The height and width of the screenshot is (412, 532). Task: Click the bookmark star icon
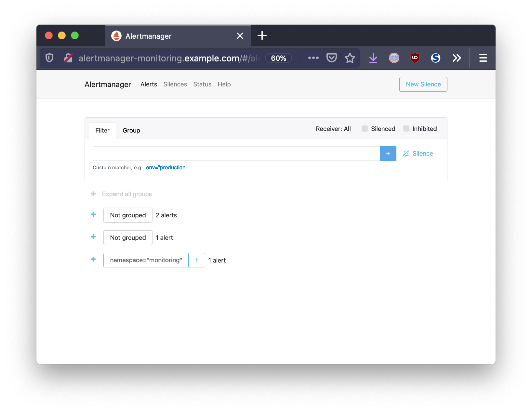[x=350, y=58]
